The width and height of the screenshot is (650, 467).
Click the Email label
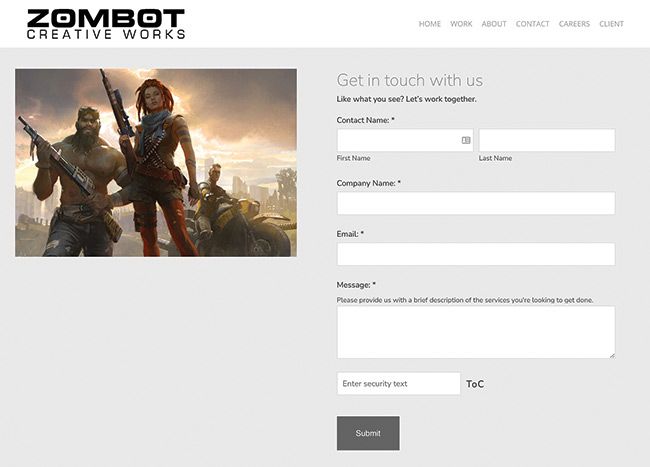[350, 234]
